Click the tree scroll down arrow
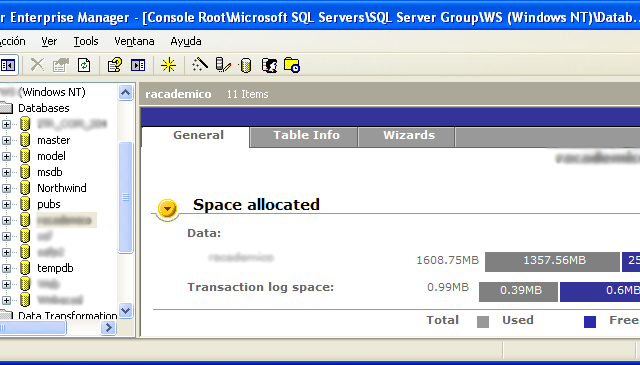The image size is (640, 365). point(125,310)
